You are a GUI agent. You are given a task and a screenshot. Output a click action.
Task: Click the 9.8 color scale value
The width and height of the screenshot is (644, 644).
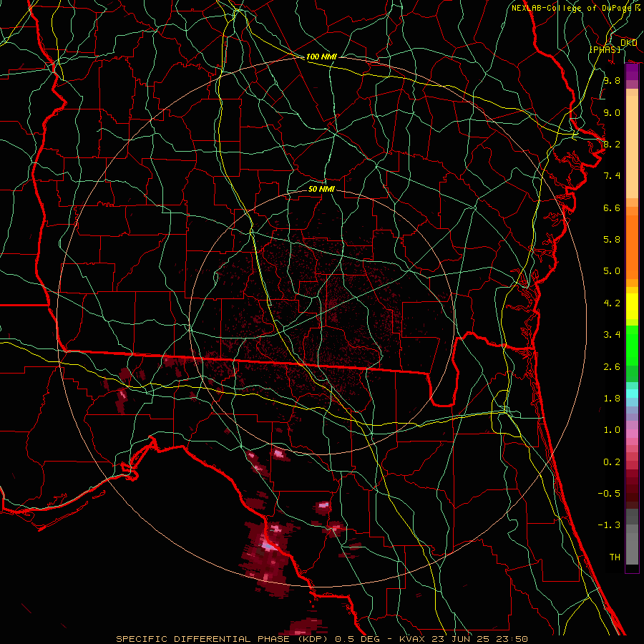click(x=612, y=80)
